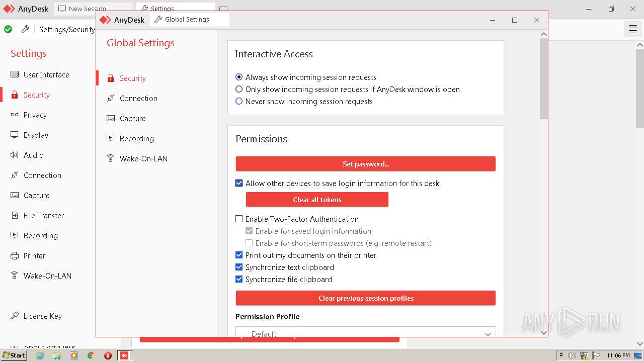Screen dimensions: 644x362
Task: Click the lock icon for Security in Global Settings
Action: 111,78
